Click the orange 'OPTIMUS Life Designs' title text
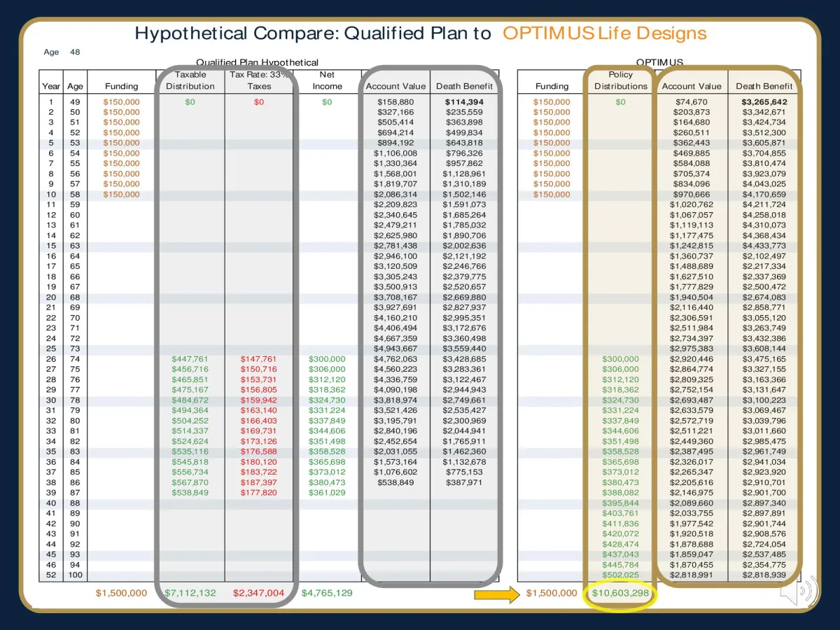 [x=605, y=33]
